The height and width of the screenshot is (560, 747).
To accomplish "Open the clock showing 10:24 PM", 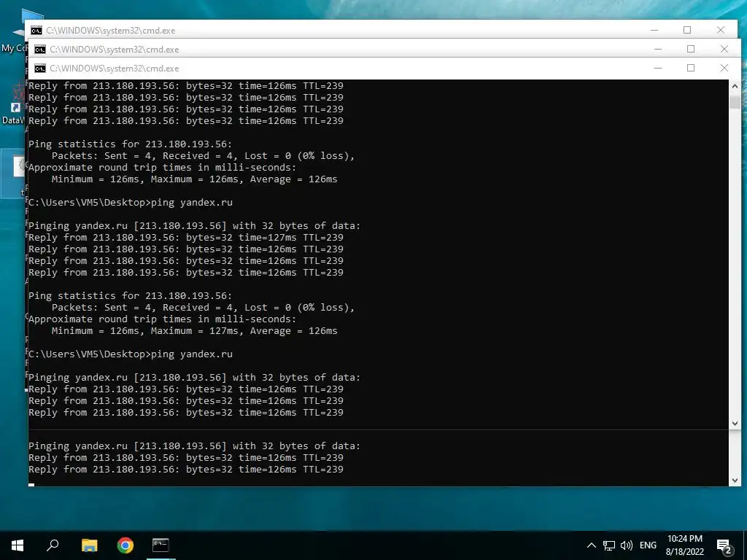I will tap(684, 539).
